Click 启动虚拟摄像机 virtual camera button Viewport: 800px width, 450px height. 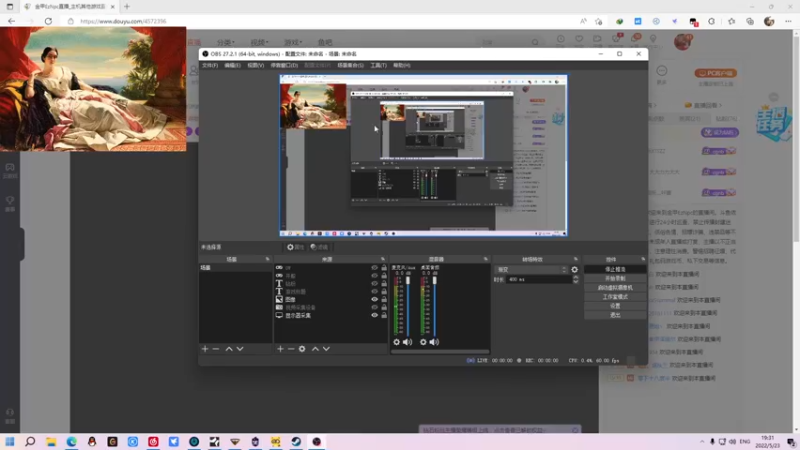click(x=615, y=288)
